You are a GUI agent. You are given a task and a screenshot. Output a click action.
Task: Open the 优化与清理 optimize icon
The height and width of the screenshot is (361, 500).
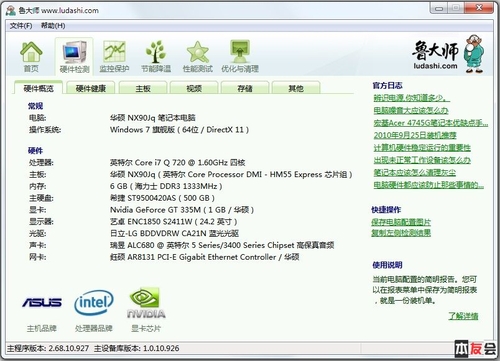[240, 56]
